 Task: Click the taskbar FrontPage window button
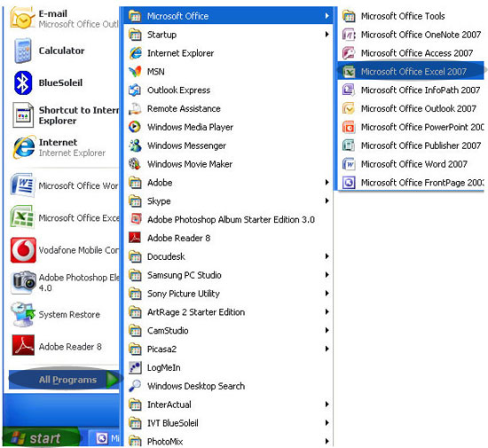(104, 438)
